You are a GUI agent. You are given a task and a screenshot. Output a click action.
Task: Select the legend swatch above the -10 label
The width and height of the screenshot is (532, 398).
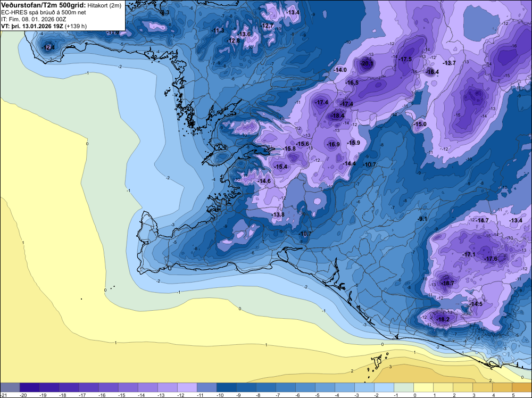click(x=226, y=387)
